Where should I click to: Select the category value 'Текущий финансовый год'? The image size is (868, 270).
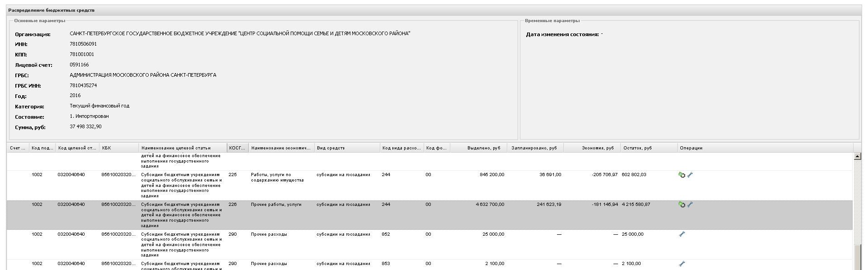tap(99, 106)
